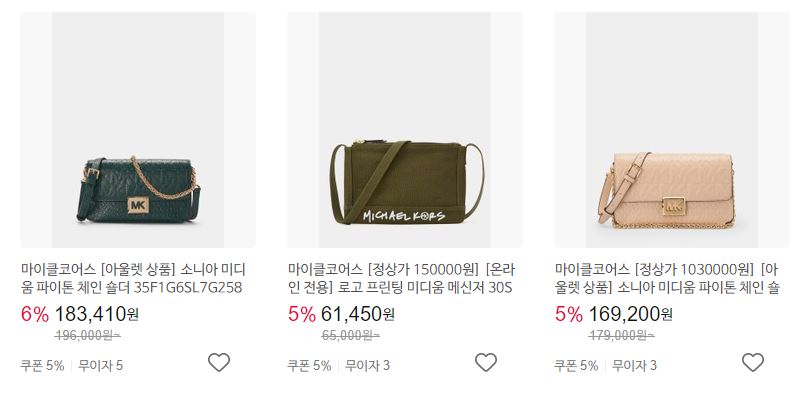796x416 pixels.
Task: Click the struck-through 65,000원 original price
Action: pyautogui.click(x=350, y=335)
